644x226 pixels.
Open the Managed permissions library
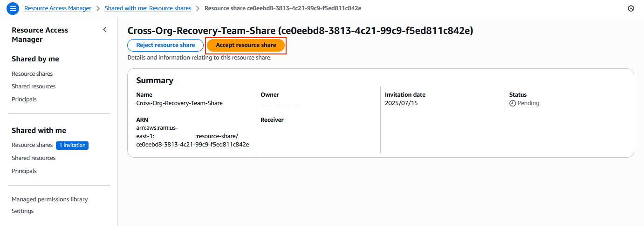(50, 199)
